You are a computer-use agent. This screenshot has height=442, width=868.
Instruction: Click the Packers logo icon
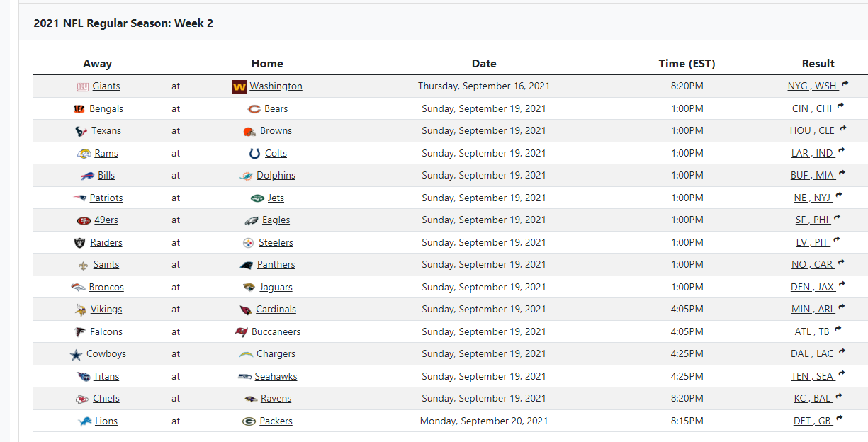click(249, 421)
